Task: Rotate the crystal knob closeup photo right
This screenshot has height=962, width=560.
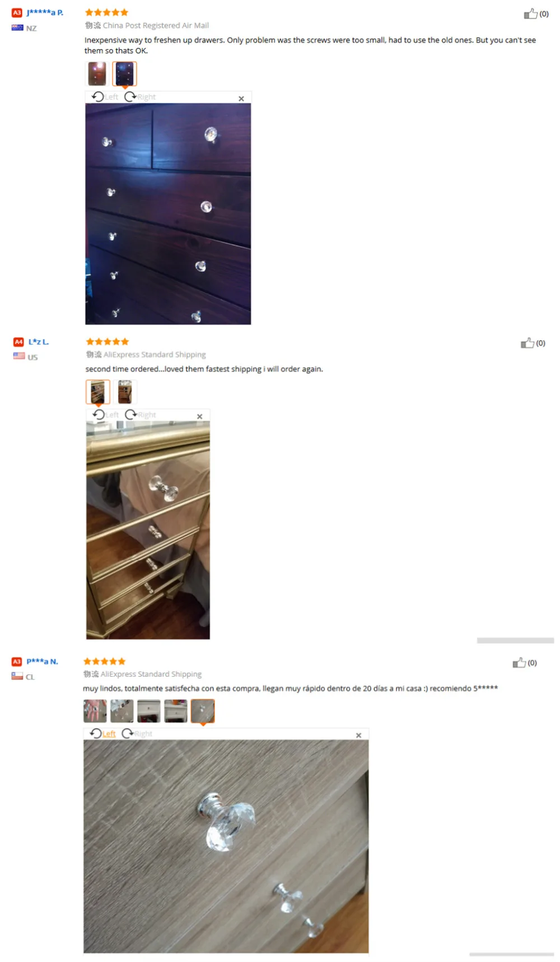Action: tap(137, 733)
